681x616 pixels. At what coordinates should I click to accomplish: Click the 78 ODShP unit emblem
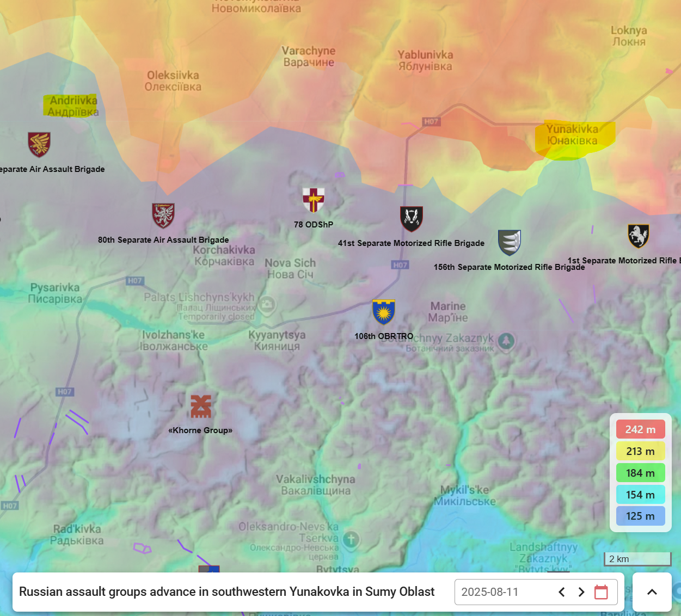pos(314,200)
